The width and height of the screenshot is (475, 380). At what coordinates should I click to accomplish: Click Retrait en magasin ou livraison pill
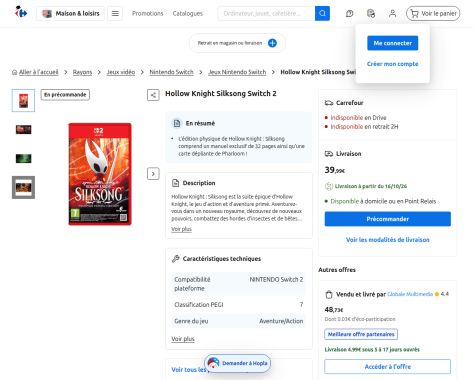[237, 43]
